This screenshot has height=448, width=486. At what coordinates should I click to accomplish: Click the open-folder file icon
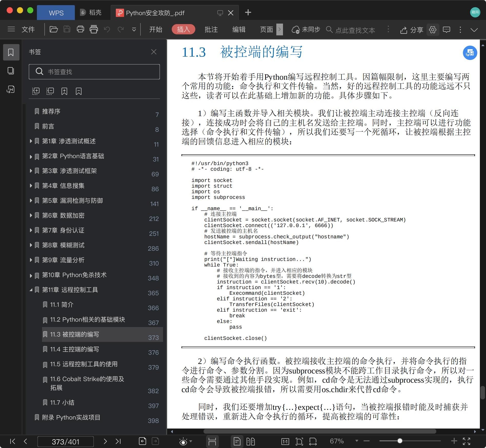54,29
